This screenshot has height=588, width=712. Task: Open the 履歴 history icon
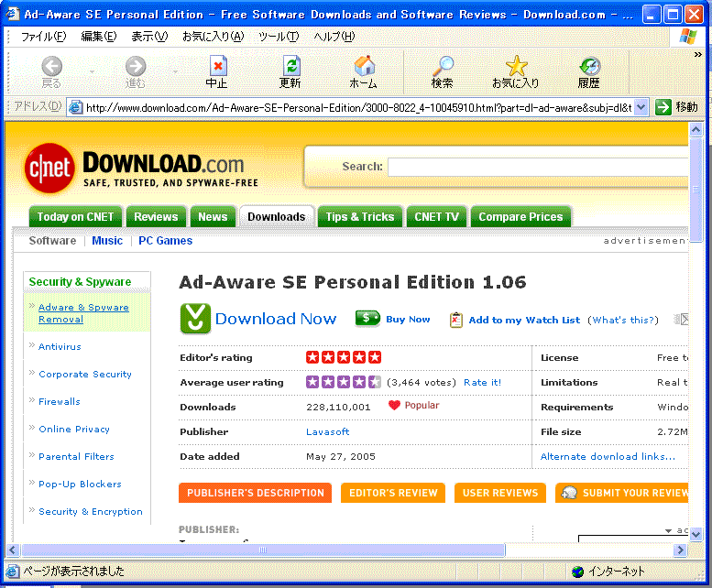click(589, 72)
